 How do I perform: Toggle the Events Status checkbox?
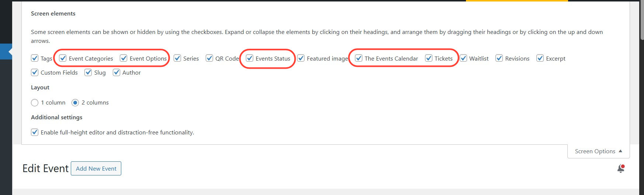tap(250, 58)
